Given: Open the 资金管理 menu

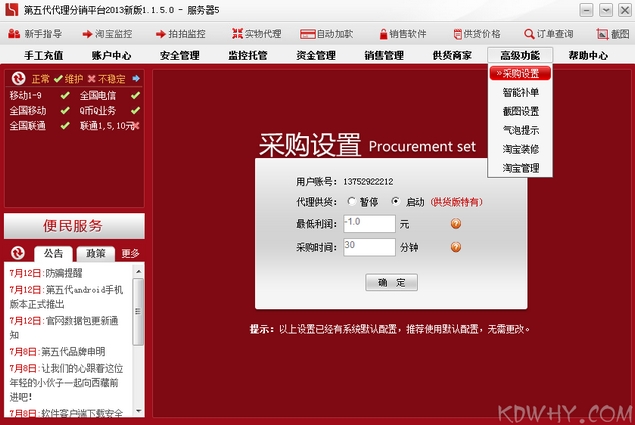Looking at the screenshot, I should point(316,55).
